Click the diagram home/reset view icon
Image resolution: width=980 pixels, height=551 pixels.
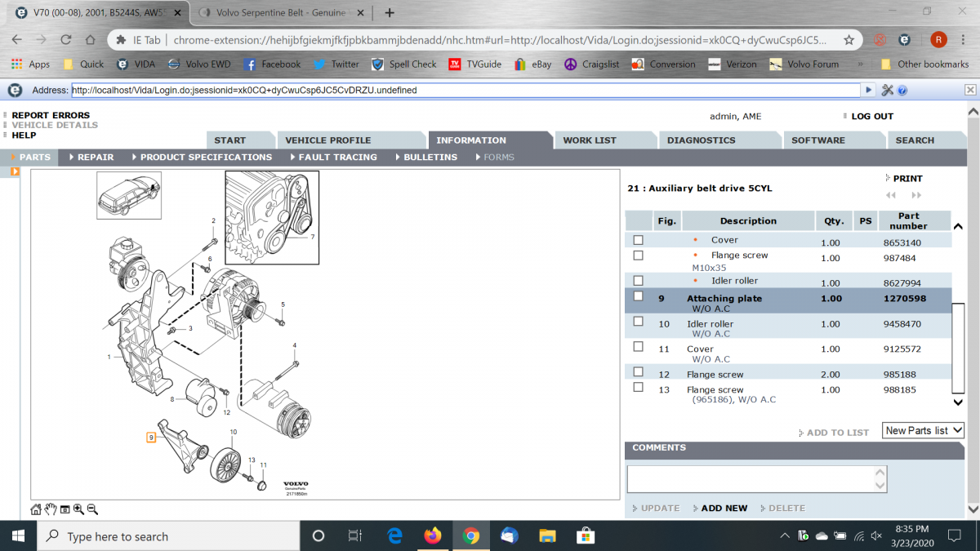tap(36, 509)
